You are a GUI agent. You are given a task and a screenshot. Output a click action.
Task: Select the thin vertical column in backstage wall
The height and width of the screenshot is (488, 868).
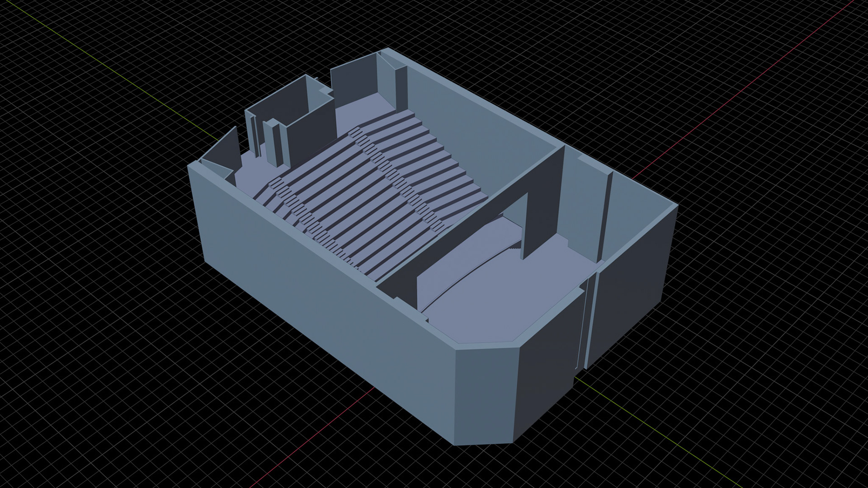(x=606, y=217)
